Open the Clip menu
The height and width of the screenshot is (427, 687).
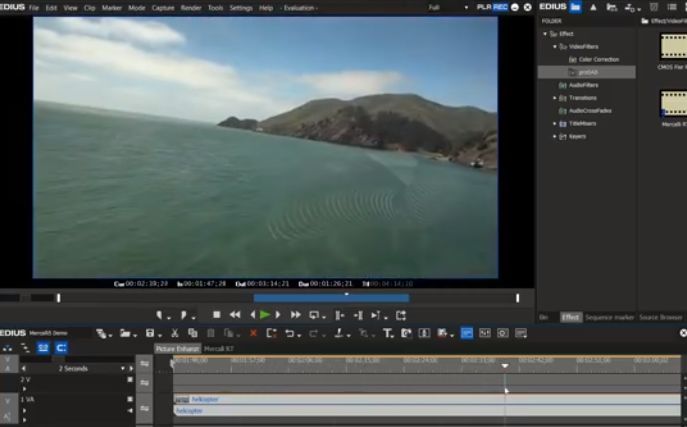[89, 8]
